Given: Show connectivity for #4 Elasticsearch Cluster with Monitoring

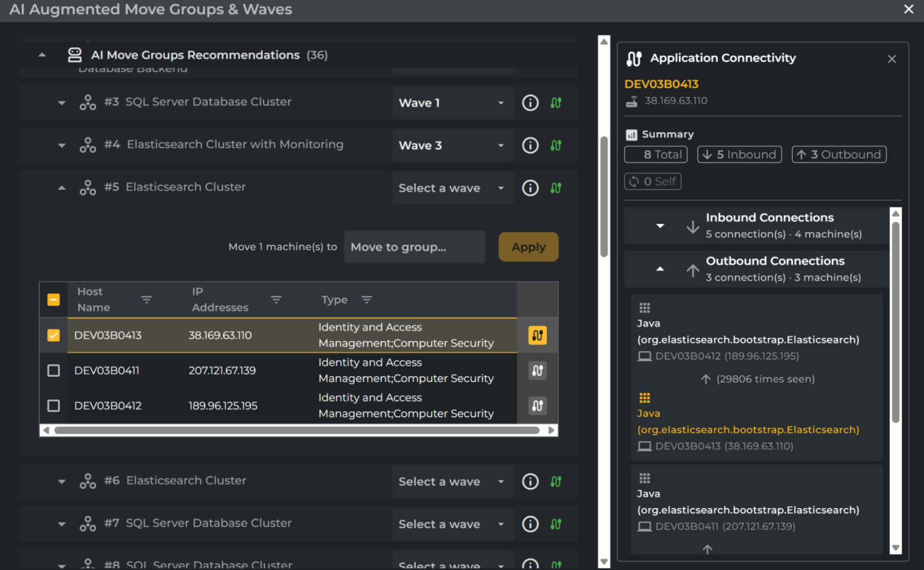Looking at the screenshot, I should tap(556, 146).
